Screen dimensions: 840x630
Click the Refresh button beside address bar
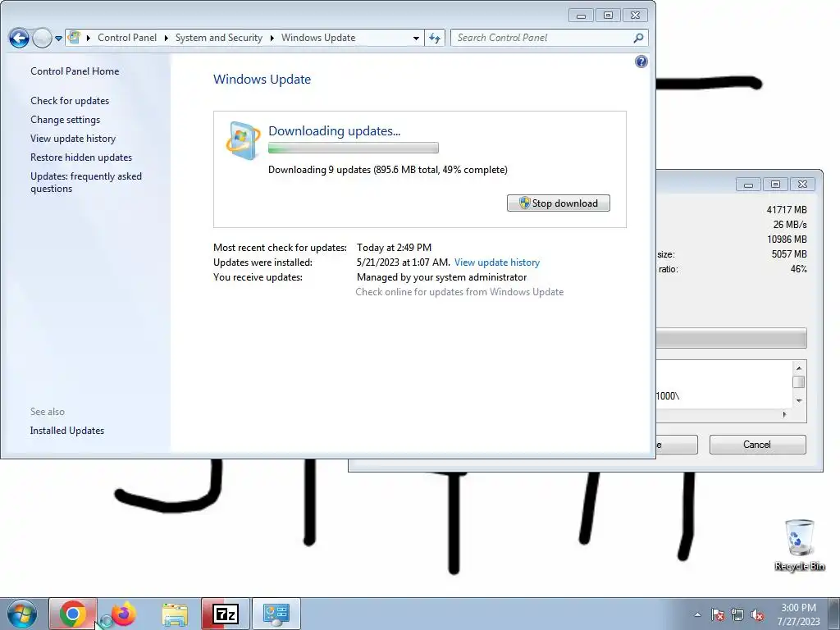coord(435,38)
